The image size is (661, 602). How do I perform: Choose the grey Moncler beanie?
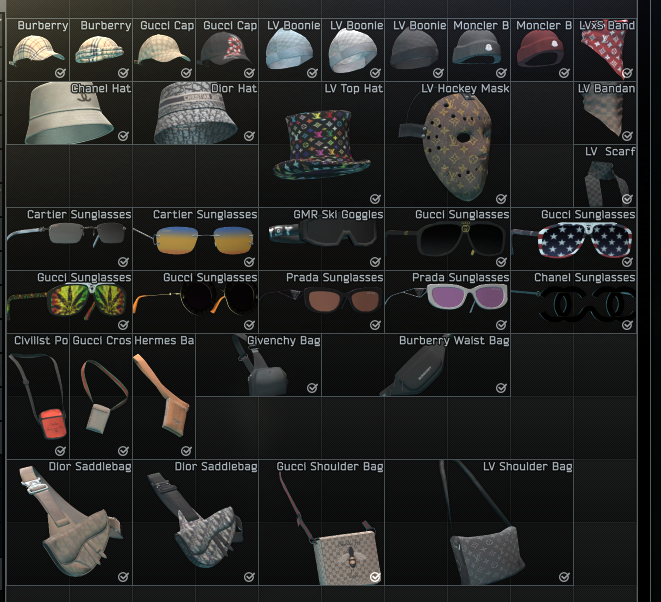click(479, 50)
